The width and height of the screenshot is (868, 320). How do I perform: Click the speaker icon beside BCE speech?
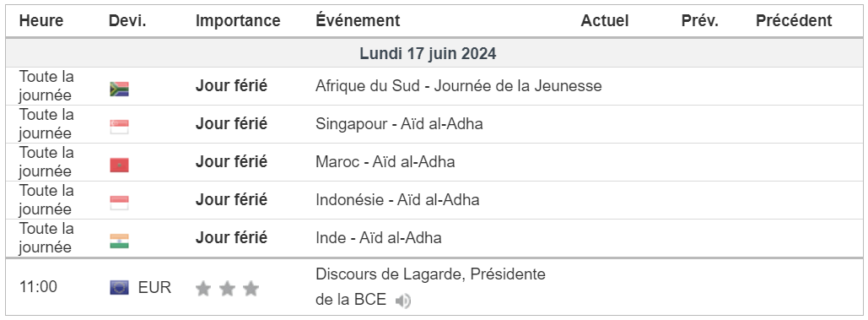click(x=403, y=301)
